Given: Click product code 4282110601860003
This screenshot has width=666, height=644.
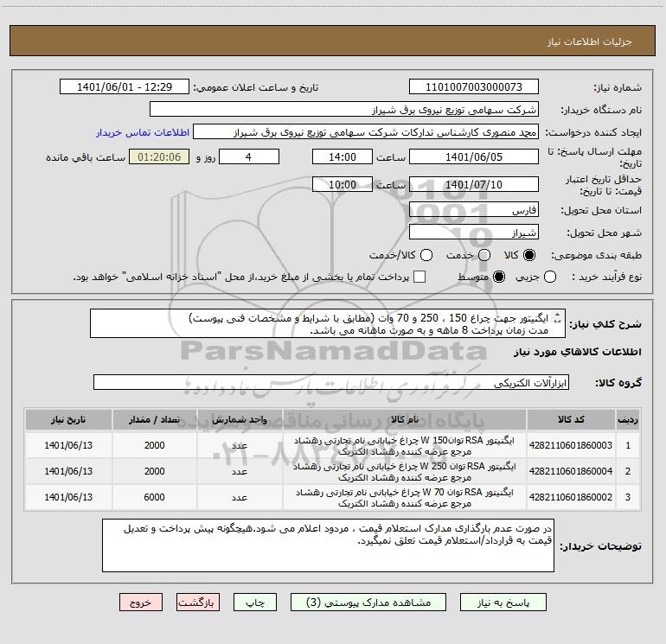Looking at the screenshot, I should tap(571, 445).
